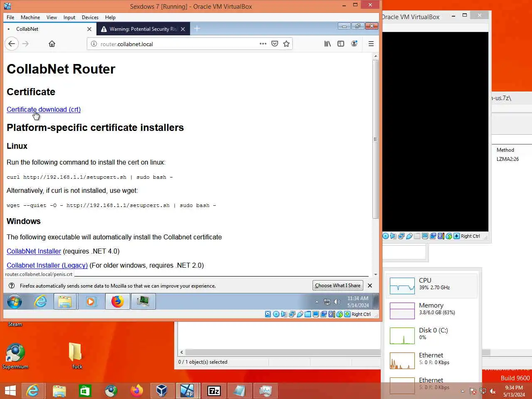Open Internet Explorer in VM taskbar
The height and width of the screenshot is (399, 532).
tap(41, 301)
